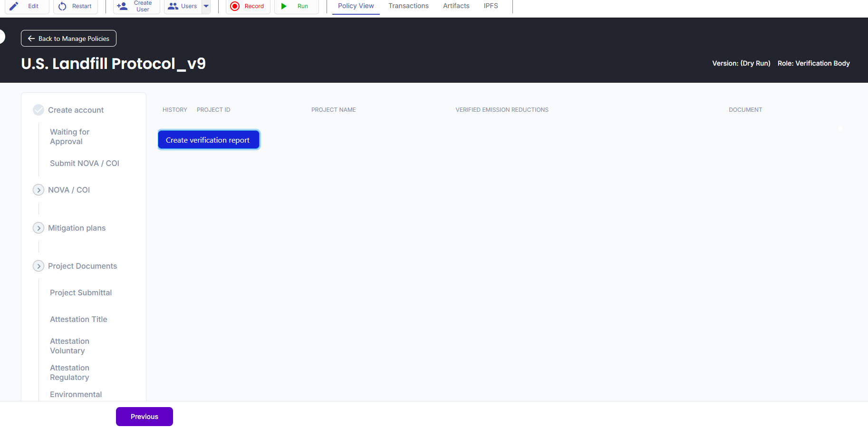Screen dimensions: 868x428
Task: Select the IPFS tab
Action: point(491,6)
